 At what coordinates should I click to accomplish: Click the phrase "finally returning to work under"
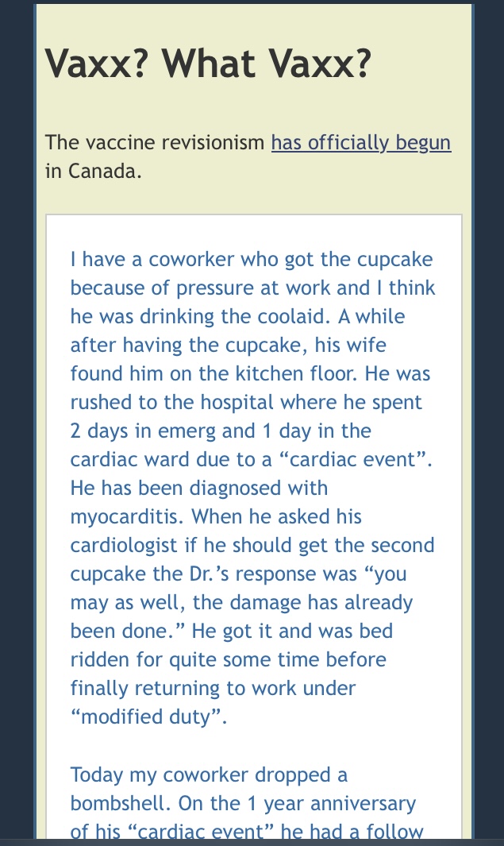(213, 689)
